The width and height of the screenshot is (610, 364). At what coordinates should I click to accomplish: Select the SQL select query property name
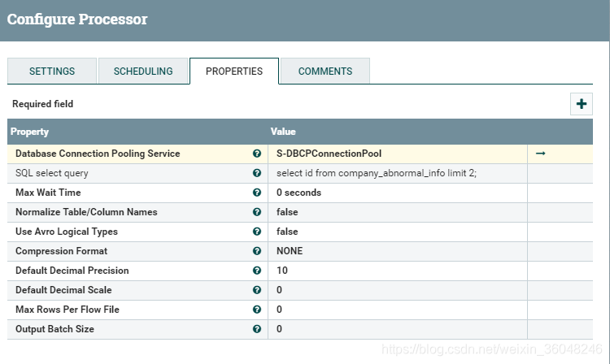coord(52,173)
